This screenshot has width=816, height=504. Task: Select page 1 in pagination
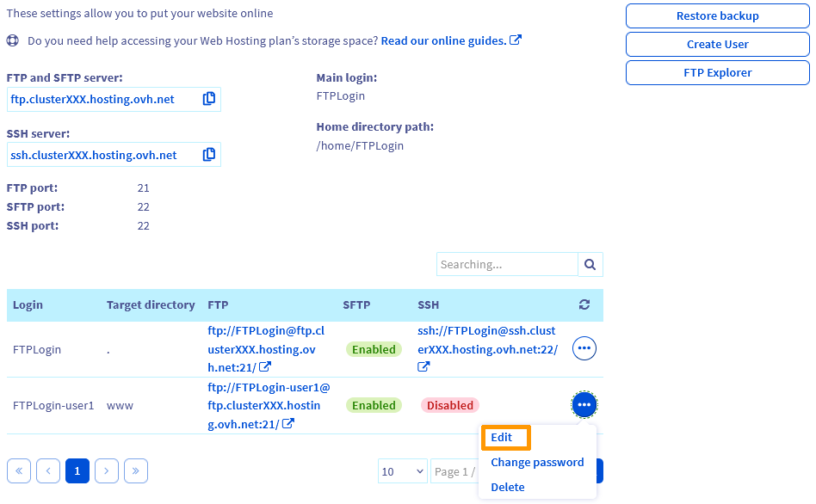(77, 470)
